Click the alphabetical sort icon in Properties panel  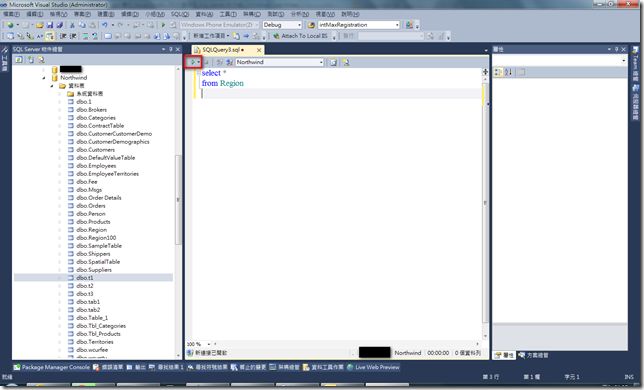(508, 72)
